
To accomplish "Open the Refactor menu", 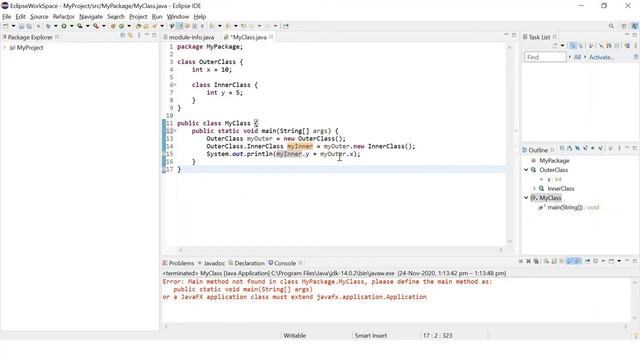I will [64, 17].
